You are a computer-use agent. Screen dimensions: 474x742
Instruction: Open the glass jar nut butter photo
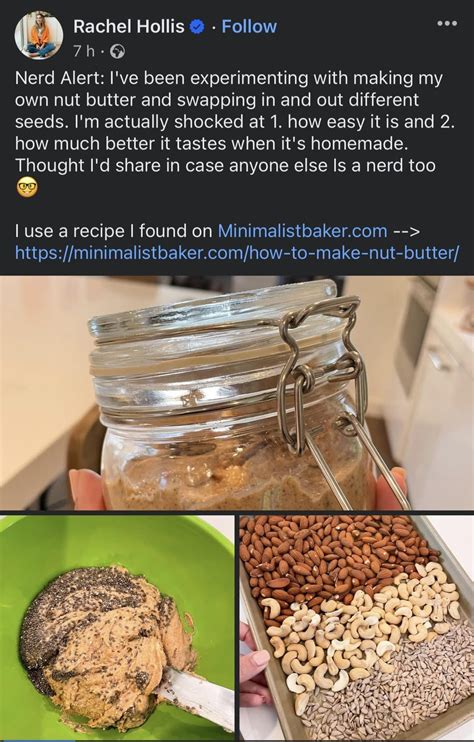point(237,393)
